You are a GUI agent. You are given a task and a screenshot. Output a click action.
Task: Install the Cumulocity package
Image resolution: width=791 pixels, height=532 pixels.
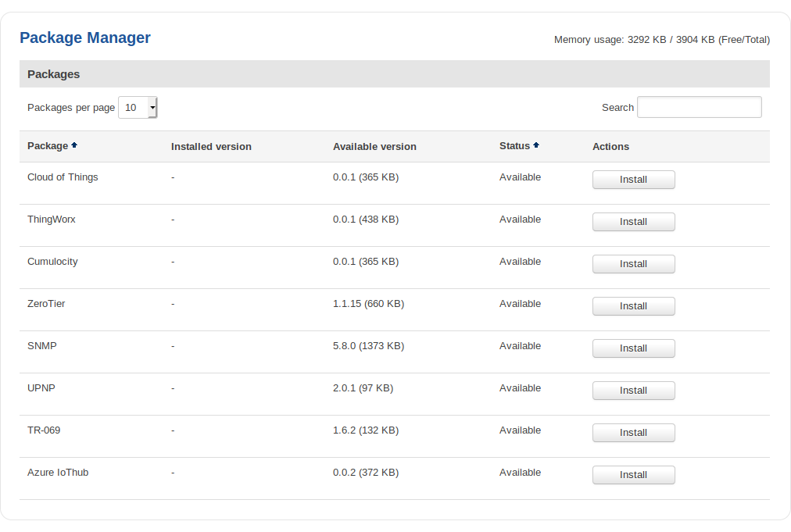click(633, 264)
